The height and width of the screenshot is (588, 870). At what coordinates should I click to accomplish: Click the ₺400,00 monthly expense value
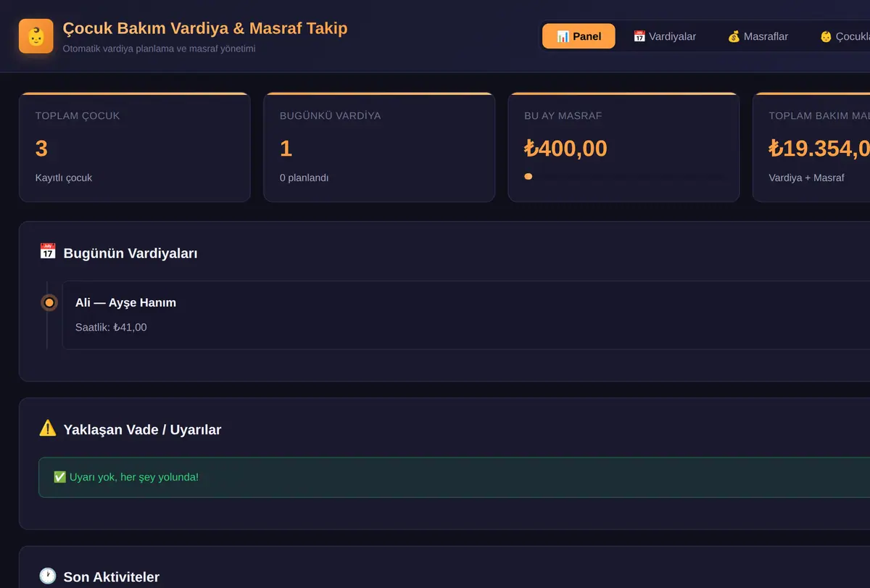(x=565, y=149)
